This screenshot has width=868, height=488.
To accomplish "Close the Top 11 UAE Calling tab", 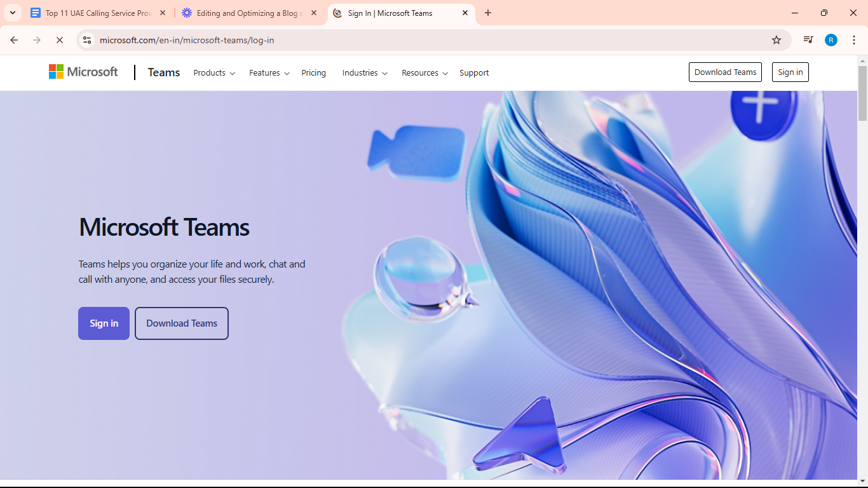I will tap(163, 13).
